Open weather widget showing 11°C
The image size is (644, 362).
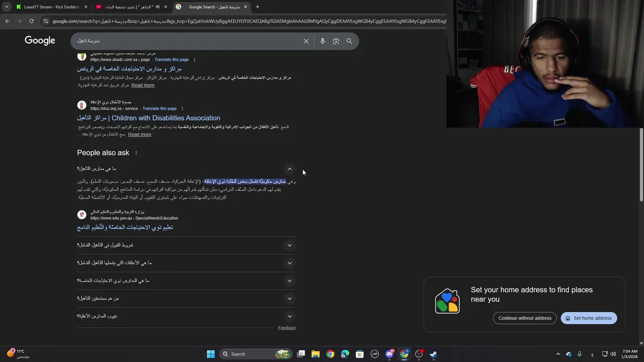pos(18,354)
